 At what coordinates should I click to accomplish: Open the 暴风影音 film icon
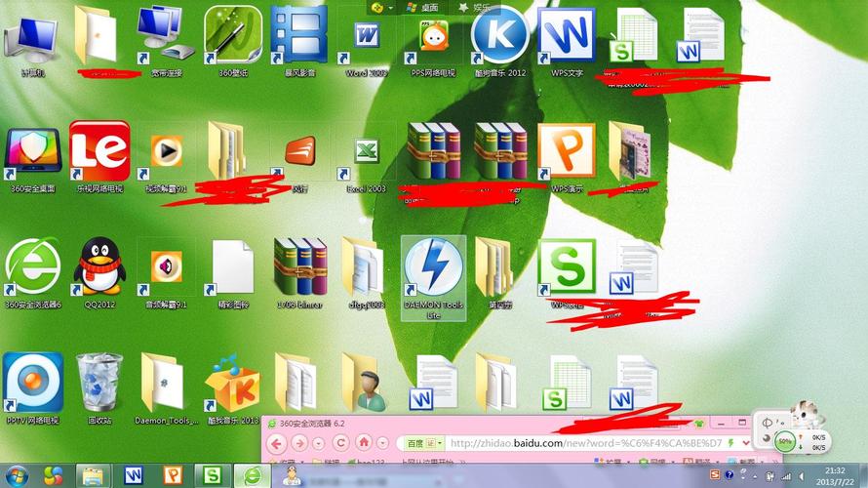298,35
